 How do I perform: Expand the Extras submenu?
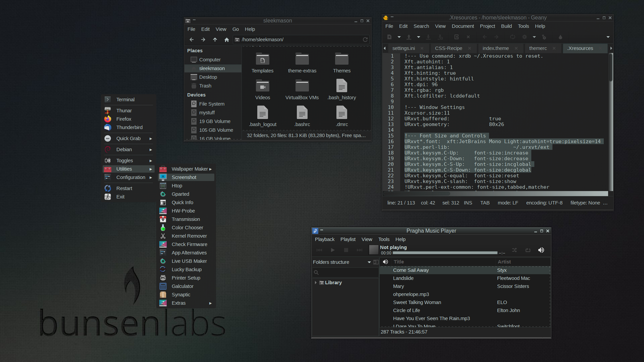coord(186,303)
